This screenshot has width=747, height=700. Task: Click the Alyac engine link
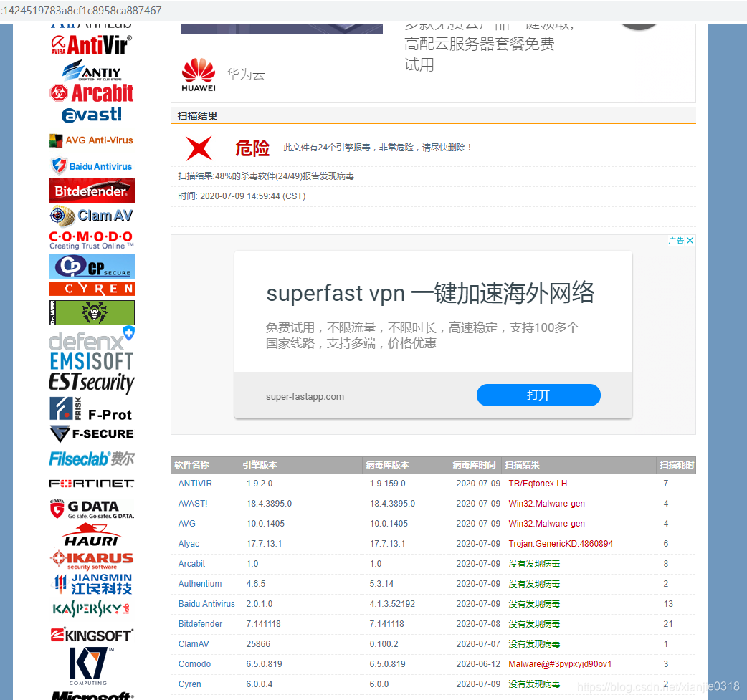pos(189,544)
